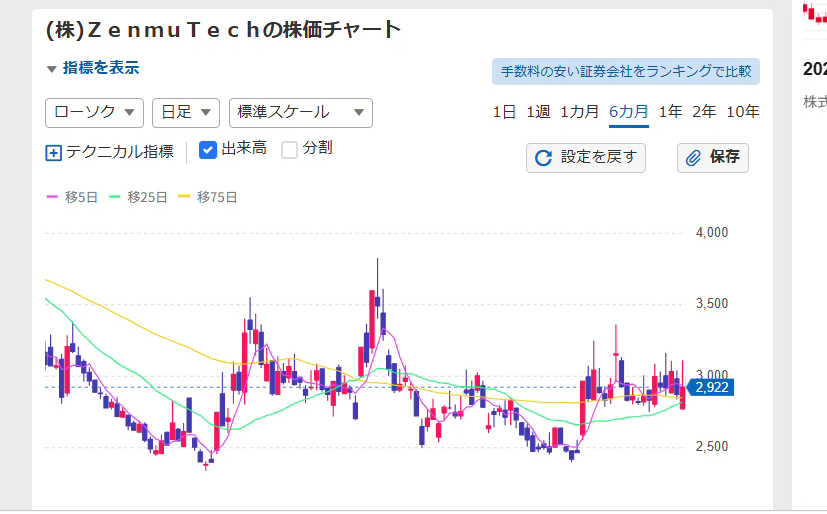
Task: Expand the 指標を表示 section
Action: 93,68
